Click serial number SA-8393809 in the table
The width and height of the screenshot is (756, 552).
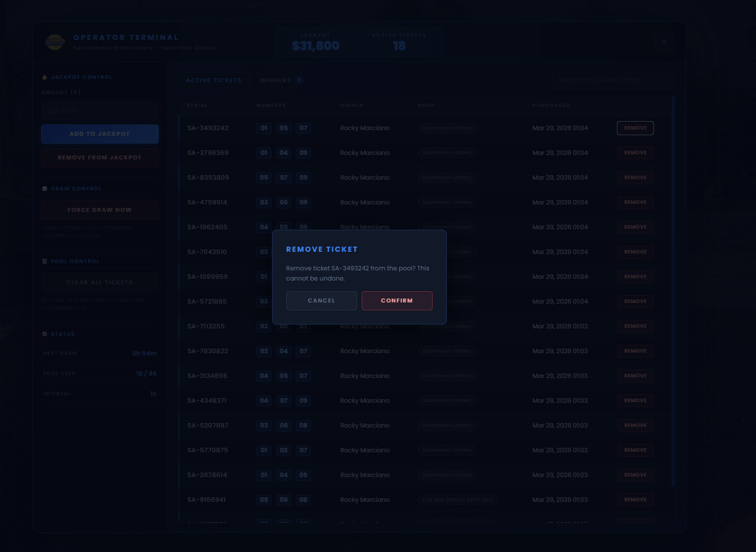[x=208, y=177]
